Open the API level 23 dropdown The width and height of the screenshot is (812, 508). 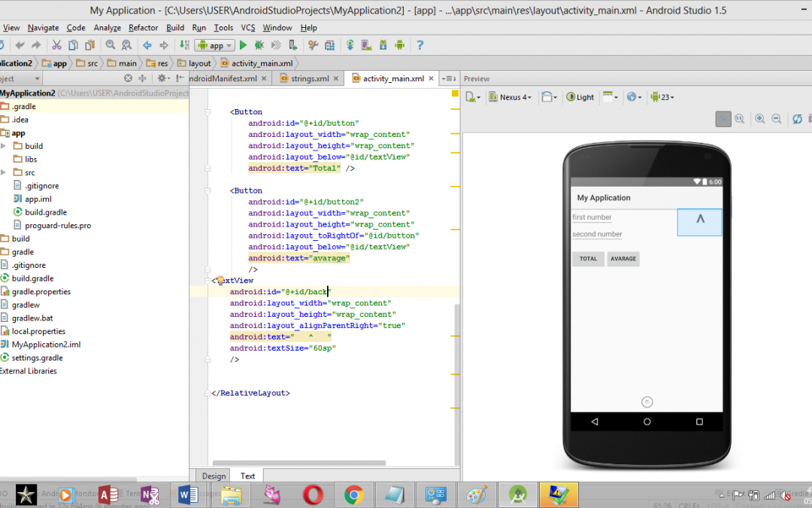pos(662,97)
